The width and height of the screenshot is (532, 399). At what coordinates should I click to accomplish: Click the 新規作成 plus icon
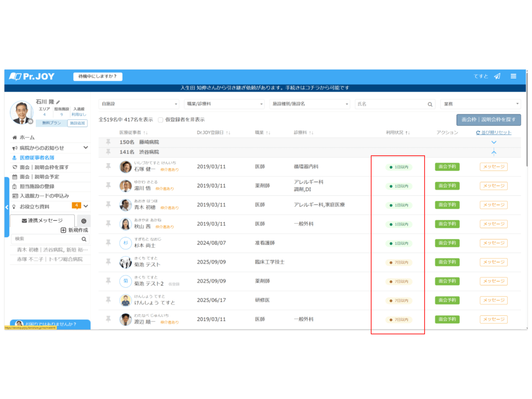tap(63, 230)
